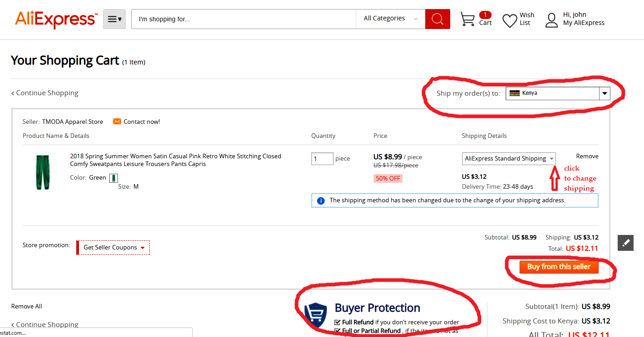The width and height of the screenshot is (644, 337).
Task: Click Buy from this seller button
Action: 559,267
